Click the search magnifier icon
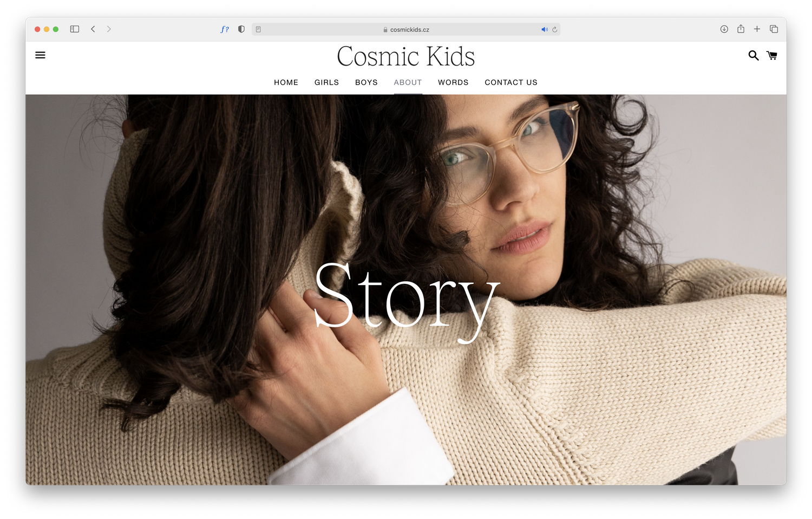Screen dimensions: 812x519 pyautogui.click(x=753, y=55)
